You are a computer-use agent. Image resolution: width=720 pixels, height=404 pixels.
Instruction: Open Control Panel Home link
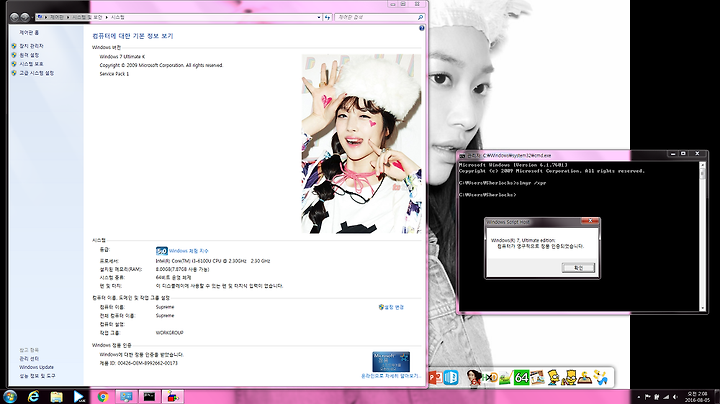[29, 33]
